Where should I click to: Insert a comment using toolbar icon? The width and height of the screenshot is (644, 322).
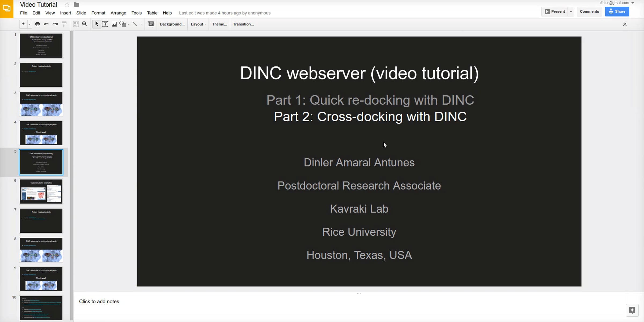coord(151,24)
